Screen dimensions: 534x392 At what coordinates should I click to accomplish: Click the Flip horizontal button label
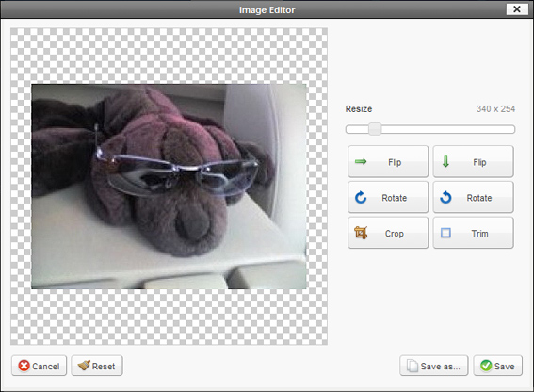click(395, 162)
